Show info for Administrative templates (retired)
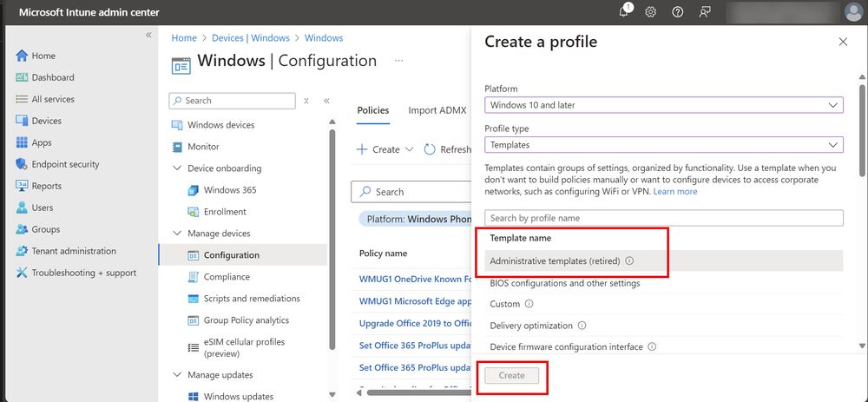 (x=629, y=260)
